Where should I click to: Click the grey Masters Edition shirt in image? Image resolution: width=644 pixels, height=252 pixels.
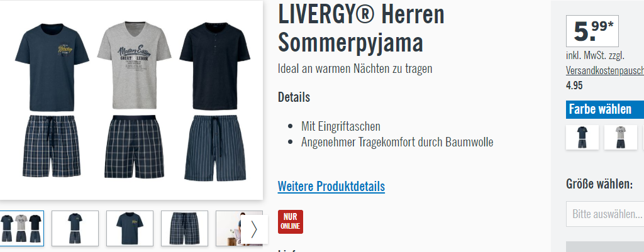(135, 65)
